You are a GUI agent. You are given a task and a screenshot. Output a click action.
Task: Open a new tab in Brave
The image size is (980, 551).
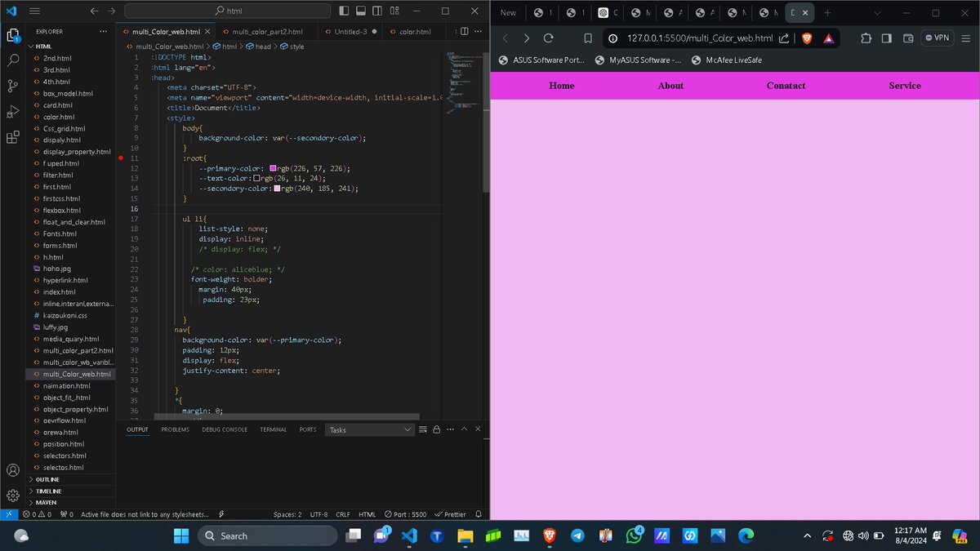pos(826,13)
